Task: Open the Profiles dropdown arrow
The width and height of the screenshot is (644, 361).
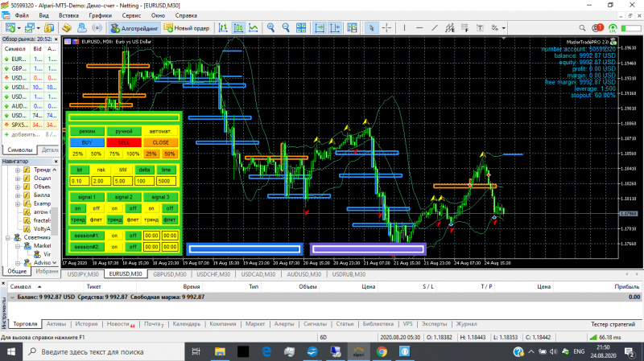Action: [x=38, y=28]
